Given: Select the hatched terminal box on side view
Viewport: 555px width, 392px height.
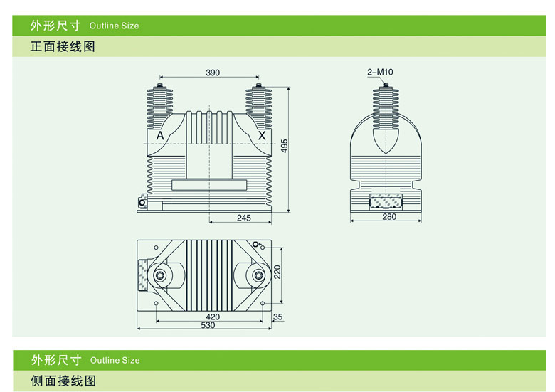Looking at the screenshot, I should [x=385, y=201].
